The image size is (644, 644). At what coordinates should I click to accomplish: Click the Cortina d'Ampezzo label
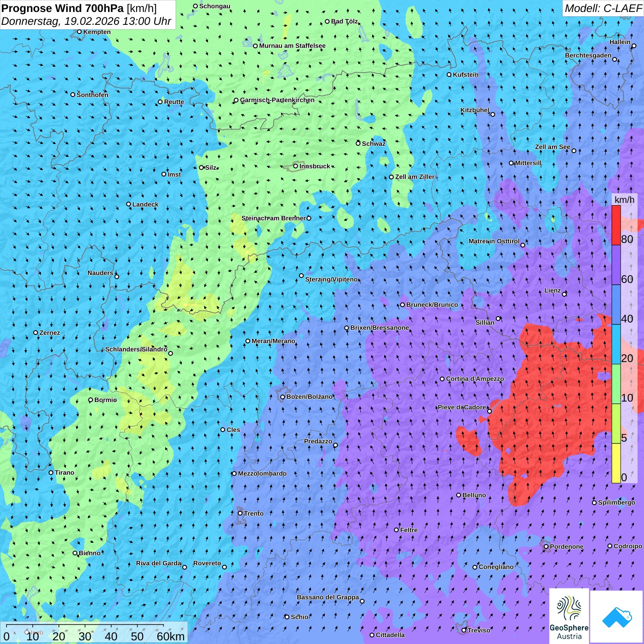tap(475, 379)
